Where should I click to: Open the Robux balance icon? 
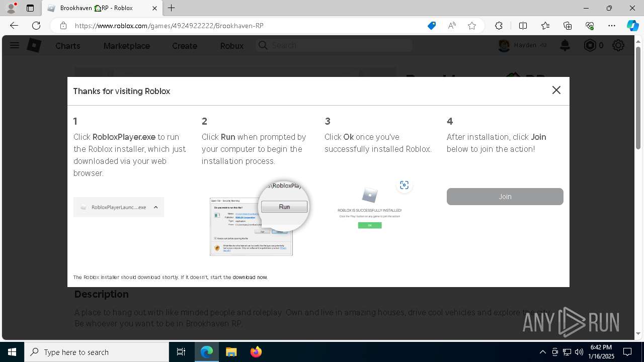(x=590, y=45)
